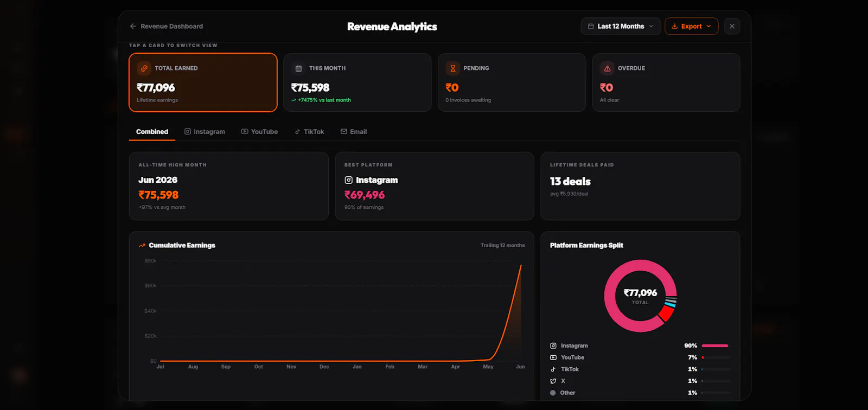This screenshot has height=410, width=868.
Task: Click the Overdue warning triangle icon
Action: pos(607,68)
